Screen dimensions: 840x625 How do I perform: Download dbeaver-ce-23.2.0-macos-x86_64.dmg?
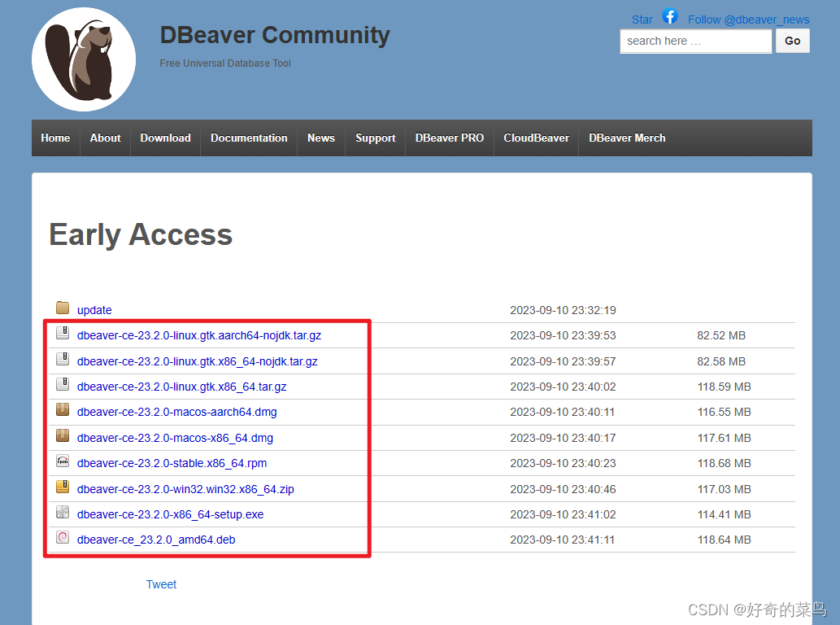(x=175, y=439)
